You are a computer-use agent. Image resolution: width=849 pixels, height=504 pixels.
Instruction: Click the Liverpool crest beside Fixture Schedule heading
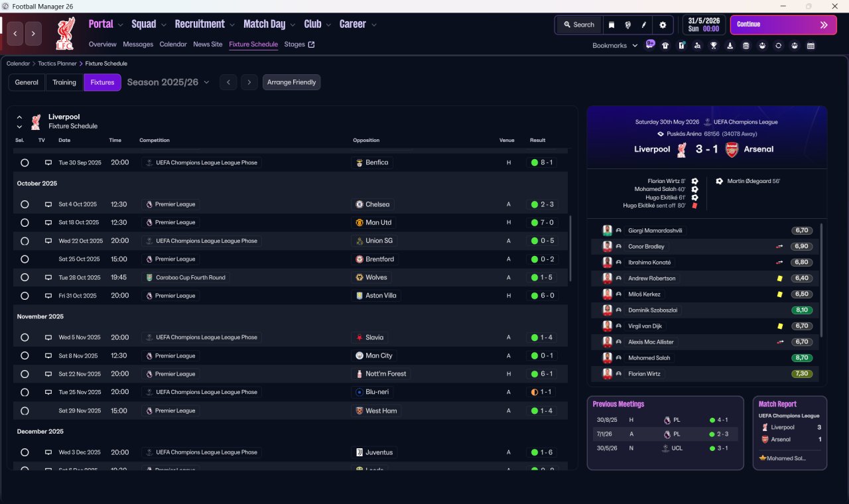point(36,121)
